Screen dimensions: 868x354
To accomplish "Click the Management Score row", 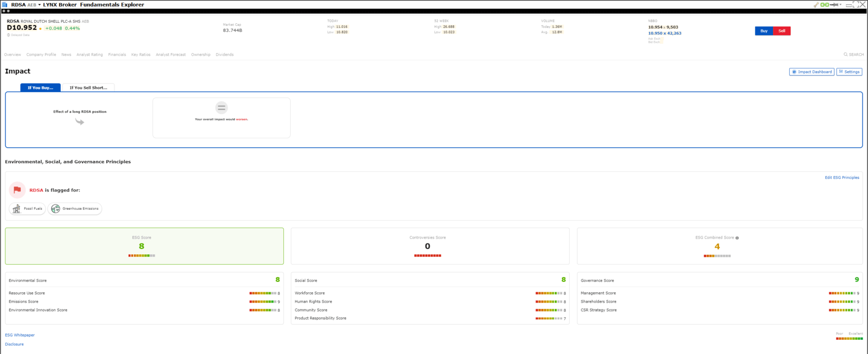I will click(x=720, y=293).
